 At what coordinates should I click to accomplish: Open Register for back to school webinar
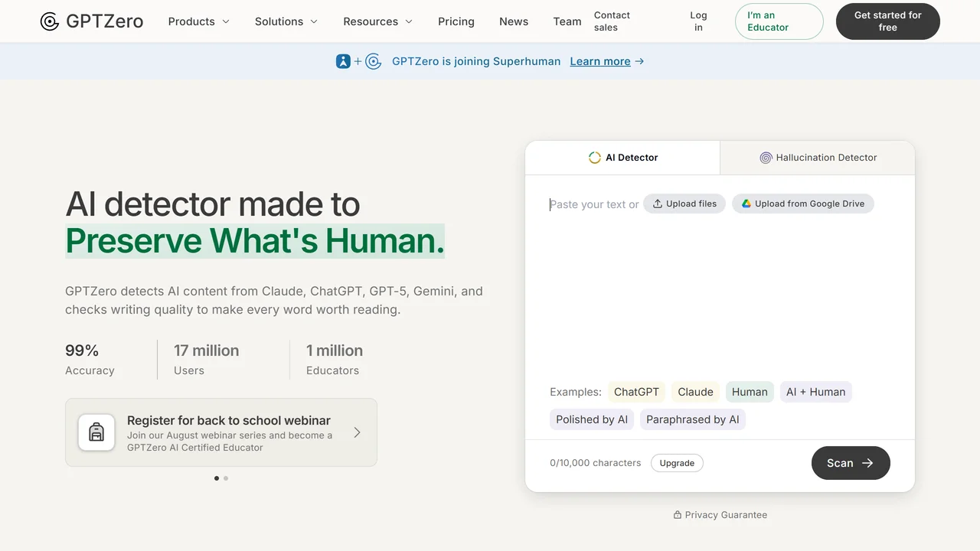click(x=221, y=432)
